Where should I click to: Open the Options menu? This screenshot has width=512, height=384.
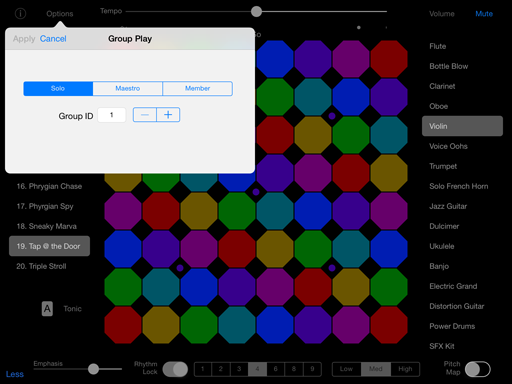[x=60, y=14]
